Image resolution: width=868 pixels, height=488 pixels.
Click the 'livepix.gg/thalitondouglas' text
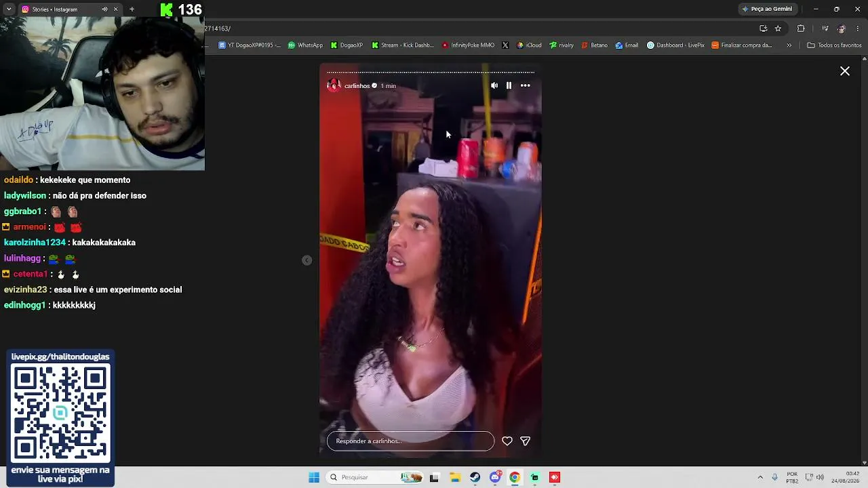pyautogui.click(x=60, y=357)
